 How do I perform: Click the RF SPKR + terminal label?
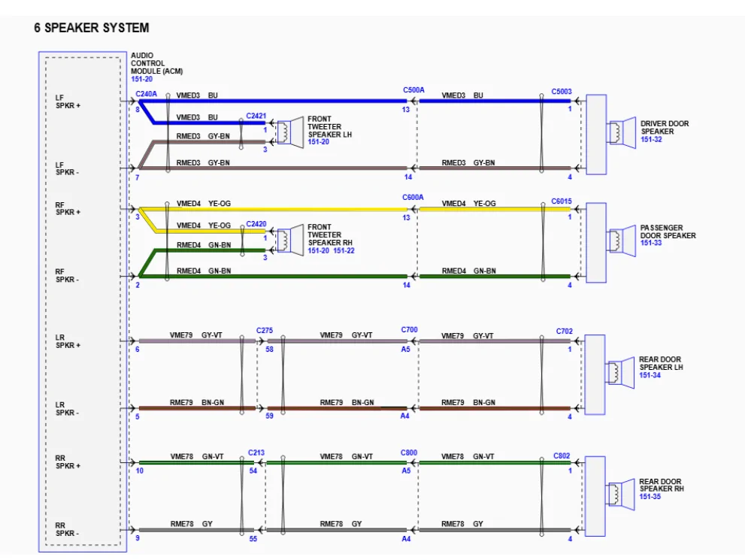click(x=68, y=208)
